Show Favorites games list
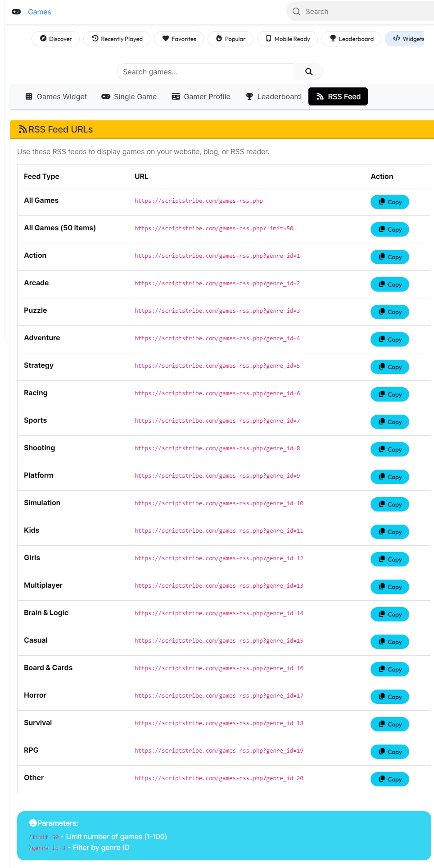 (179, 39)
